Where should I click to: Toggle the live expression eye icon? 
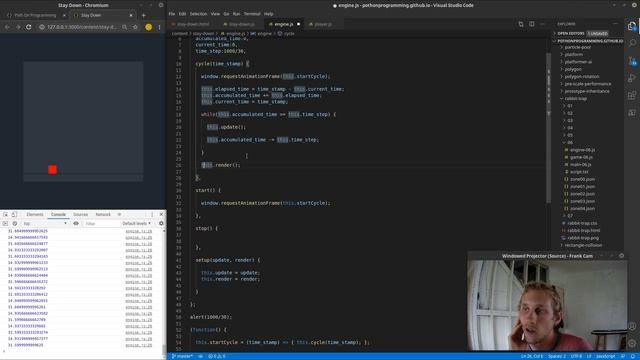coord(76,224)
